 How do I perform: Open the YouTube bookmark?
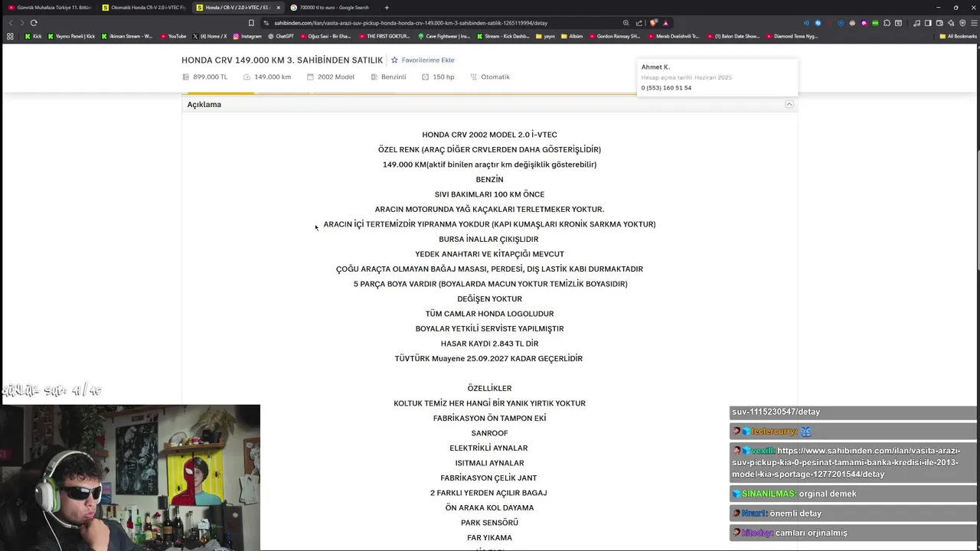(173, 36)
